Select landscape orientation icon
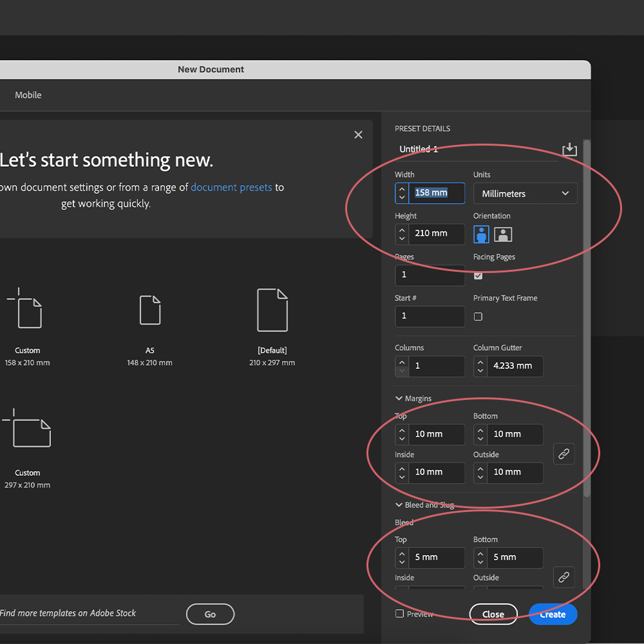The width and height of the screenshot is (644, 644). [503, 234]
